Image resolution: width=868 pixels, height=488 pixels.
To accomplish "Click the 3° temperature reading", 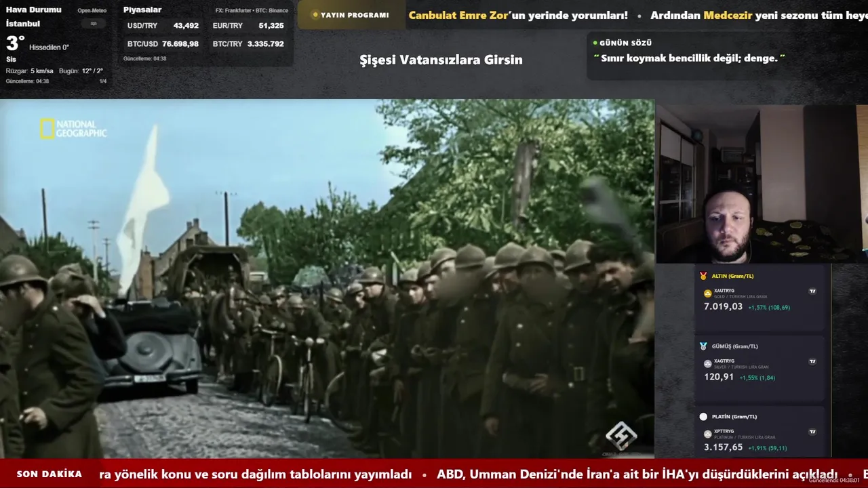I will click(x=15, y=43).
